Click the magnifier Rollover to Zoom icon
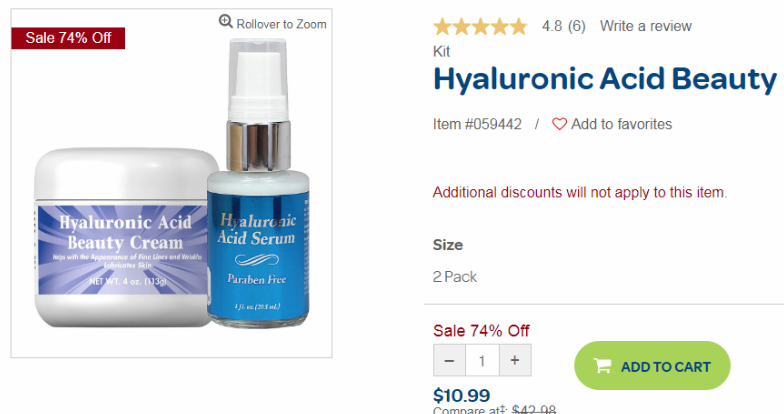The height and width of the screenshot is (414, 784). (x=226, y=22)
